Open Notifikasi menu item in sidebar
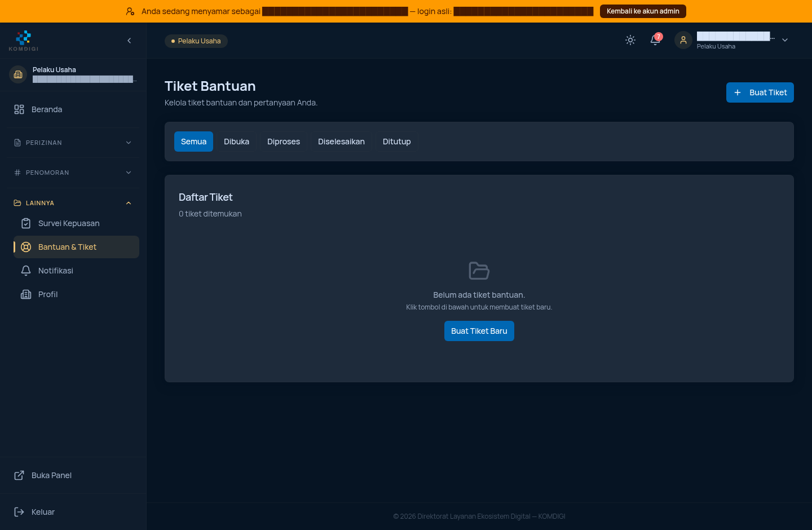Screen dimensions: 812x530 [76, 271]
